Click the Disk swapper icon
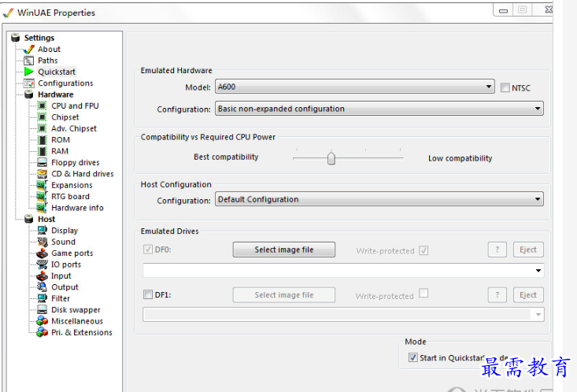This screenshot has height=392, width=577. [43, 310]
